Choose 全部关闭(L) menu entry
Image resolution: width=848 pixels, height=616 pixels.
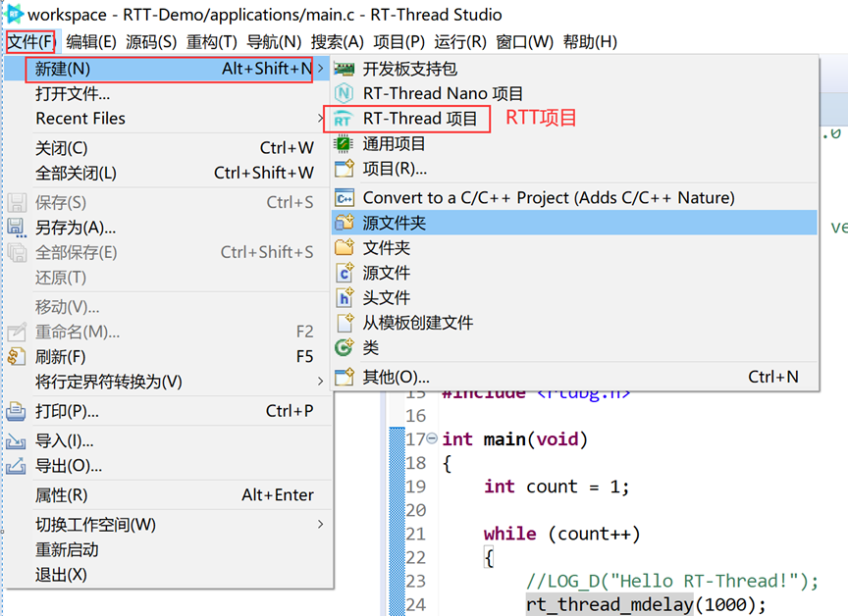click(x=168, y=173)
